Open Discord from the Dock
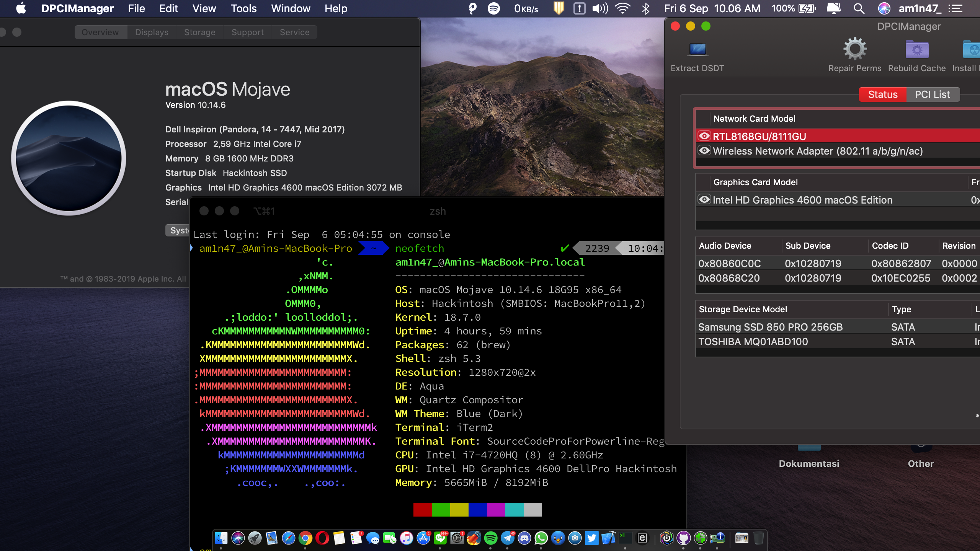The width and height of the screenshot is (980, 551). [x=524, y=538]
